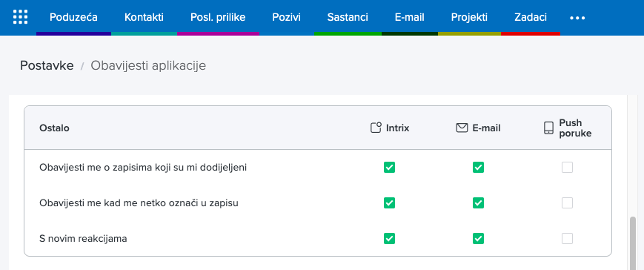Click the Push poruke phone icon
The width and height of the screenshot is (644, 270).
pyautogui.click(x=548, y=128)
